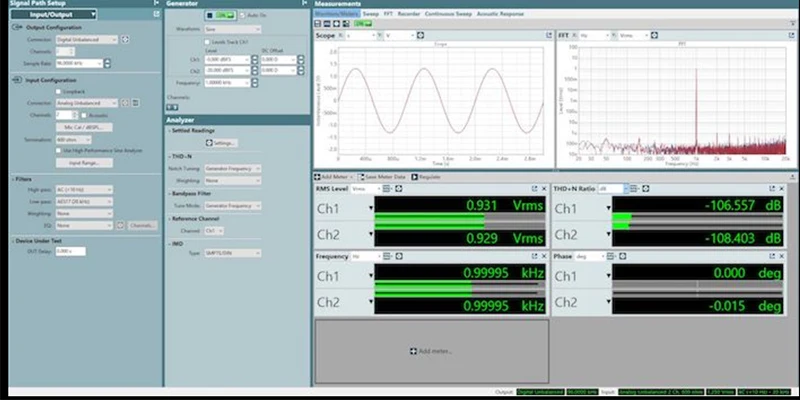Open Input Connector dropdown
This screenshot has height=400, width=800.
tap(87, 103)
